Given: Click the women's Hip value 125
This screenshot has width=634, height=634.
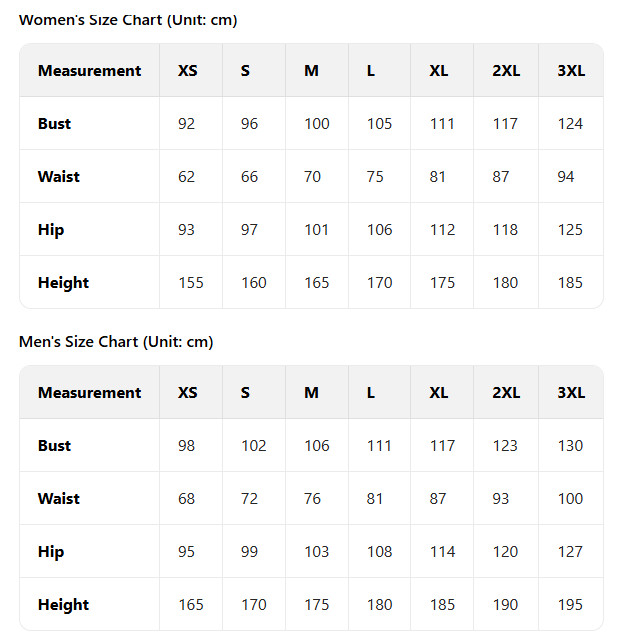Looking at the screenshot, I should (570, 230).
